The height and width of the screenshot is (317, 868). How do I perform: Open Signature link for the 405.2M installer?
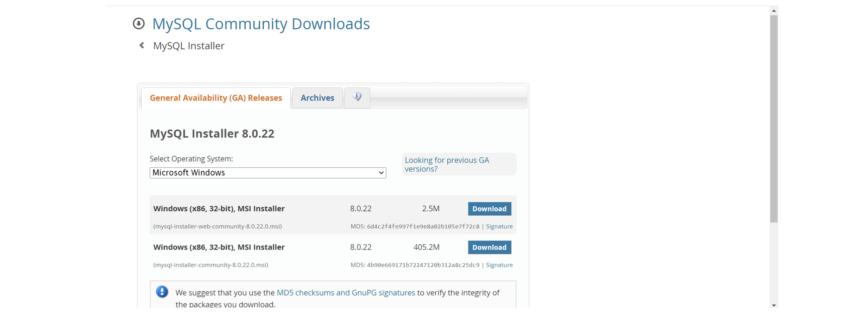click(x=499, y=265)
